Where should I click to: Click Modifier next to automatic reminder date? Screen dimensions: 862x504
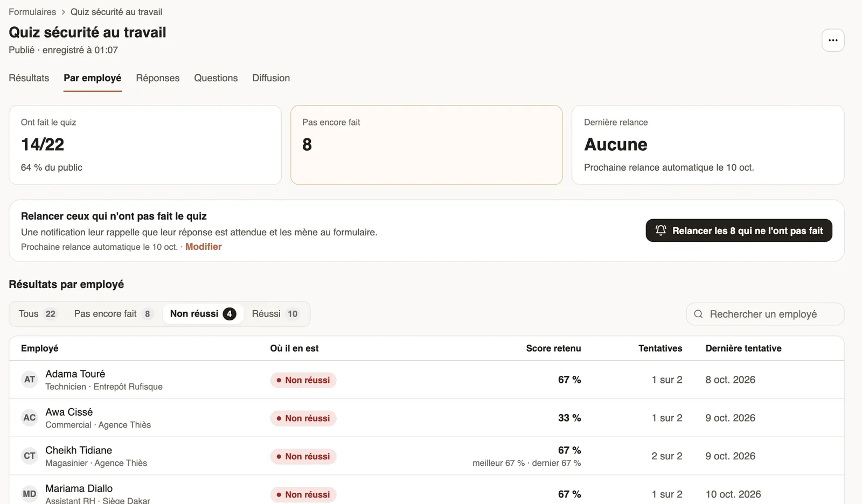click(204, 247)
